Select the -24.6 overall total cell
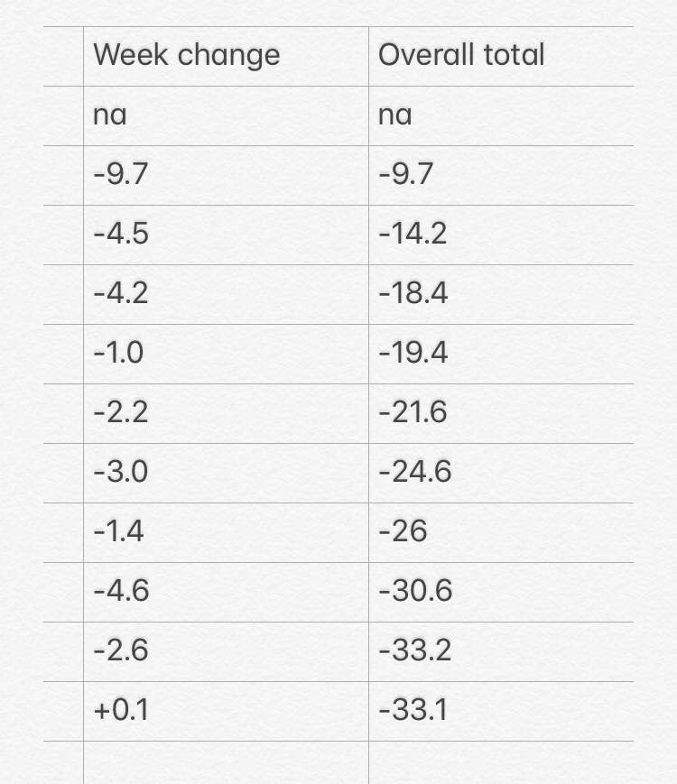677x784 pixels. pyautogui.click(x=501, y=473)
